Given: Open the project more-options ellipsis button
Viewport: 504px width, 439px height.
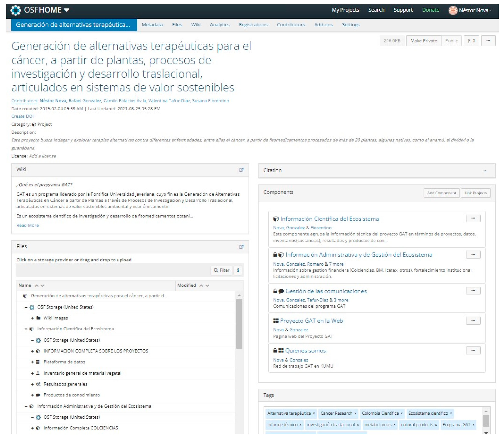Looking at the screenshot, I should tap(488, 41).
